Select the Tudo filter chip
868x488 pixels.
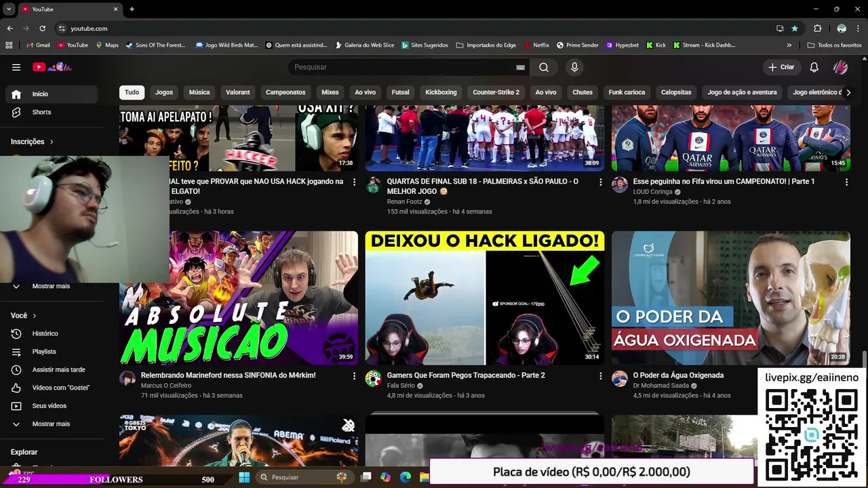(132, 92)
